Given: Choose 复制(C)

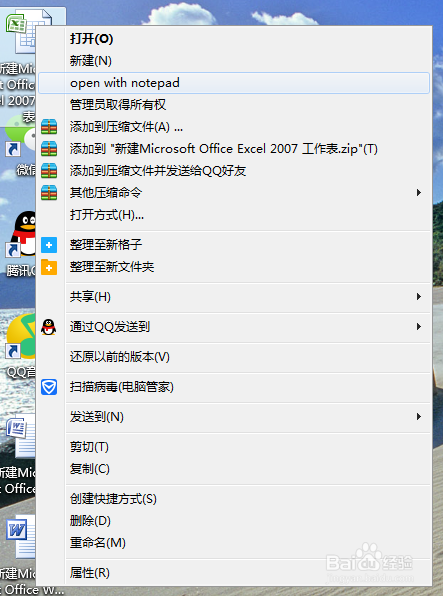Looking at the screenshot, I should click(234, 469).
